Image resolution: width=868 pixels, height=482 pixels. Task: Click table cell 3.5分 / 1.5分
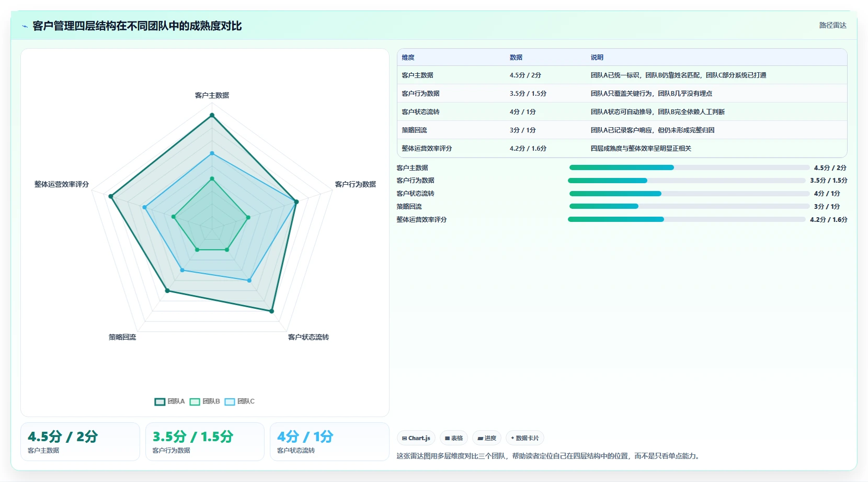pos(528,94)
